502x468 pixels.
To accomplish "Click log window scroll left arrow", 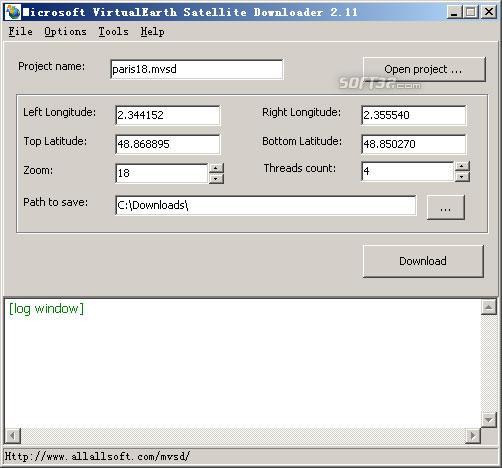I will tap(13, 436).
